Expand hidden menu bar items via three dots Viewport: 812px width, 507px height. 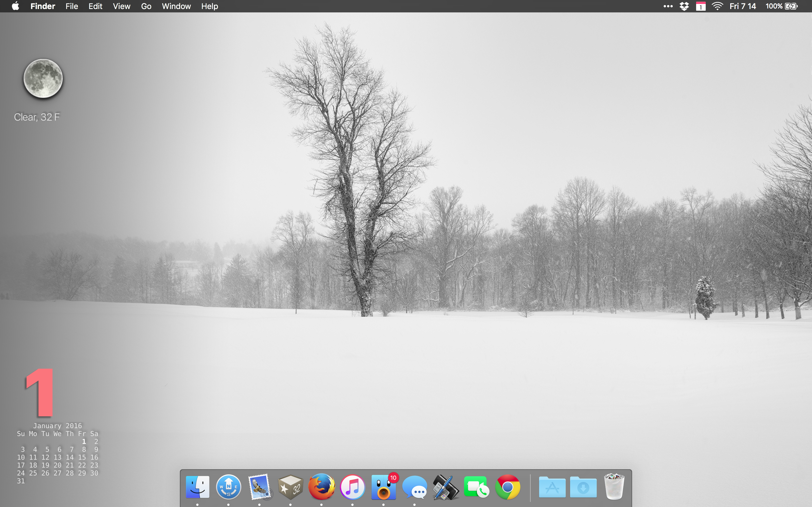(x=668, y=6)
